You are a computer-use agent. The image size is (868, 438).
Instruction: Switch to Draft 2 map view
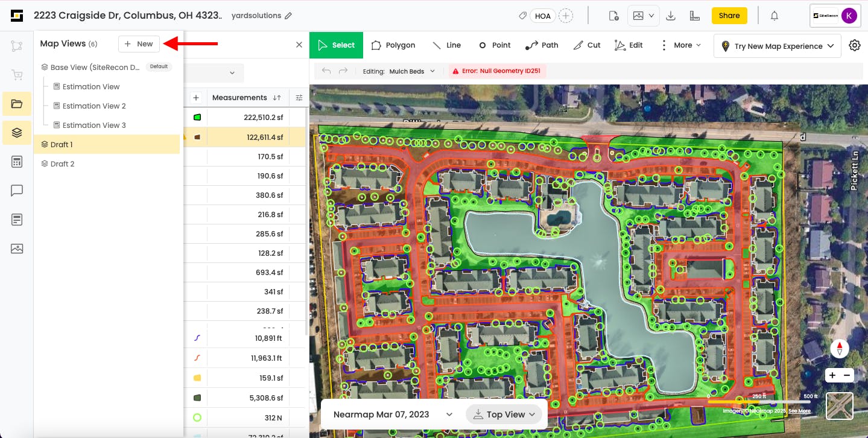tap(62, 164)
